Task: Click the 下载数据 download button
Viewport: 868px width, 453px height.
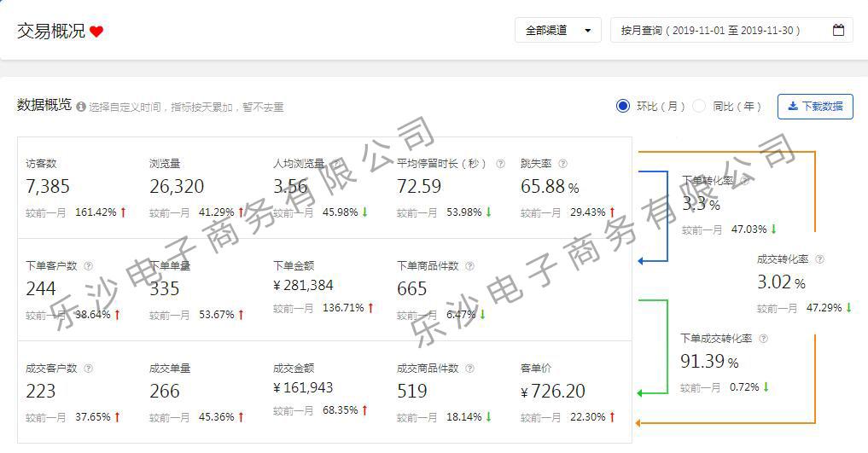Action: point(815,107)
